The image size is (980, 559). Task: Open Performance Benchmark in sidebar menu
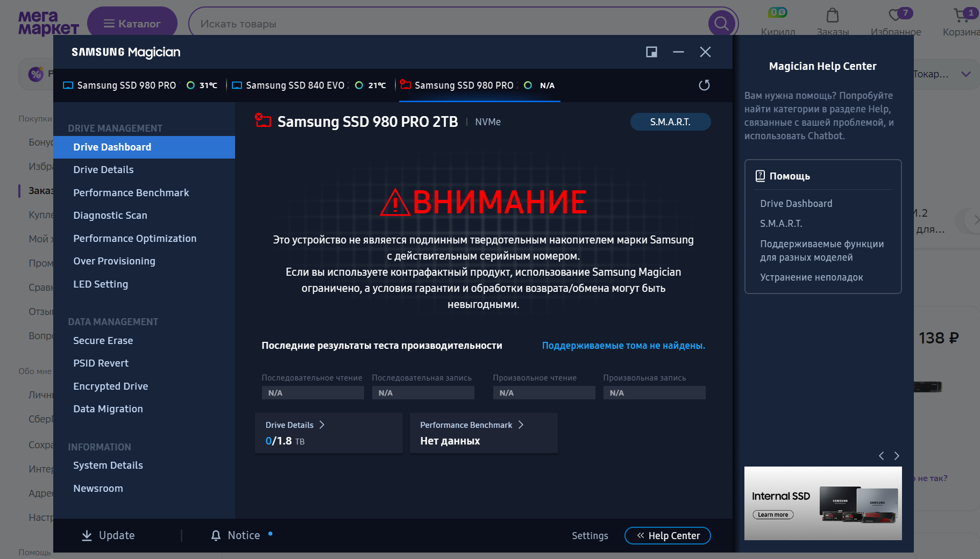(131, 193)
